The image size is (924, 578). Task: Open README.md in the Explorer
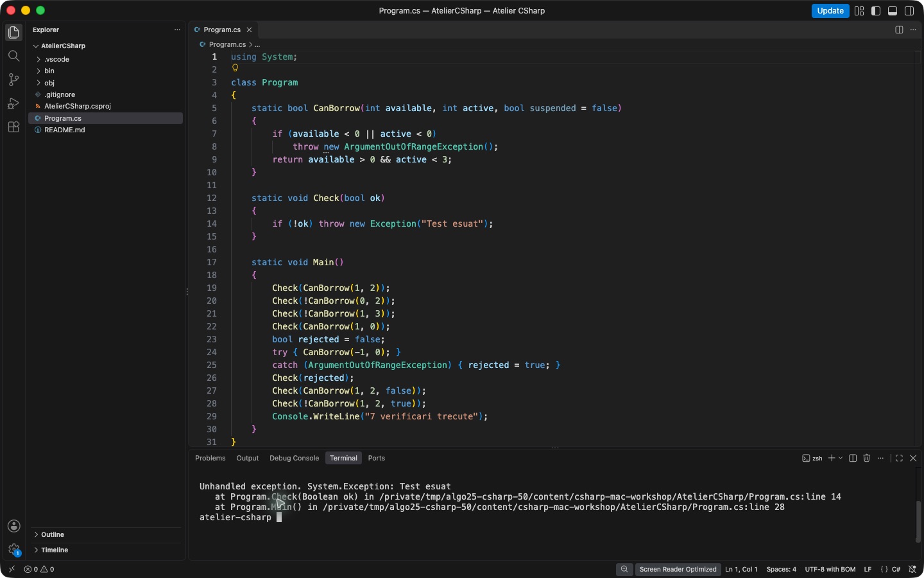[x=106, y=130]
